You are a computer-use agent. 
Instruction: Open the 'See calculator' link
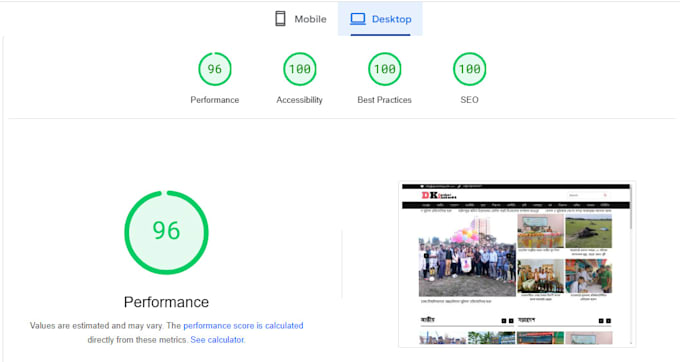[217, 340]
